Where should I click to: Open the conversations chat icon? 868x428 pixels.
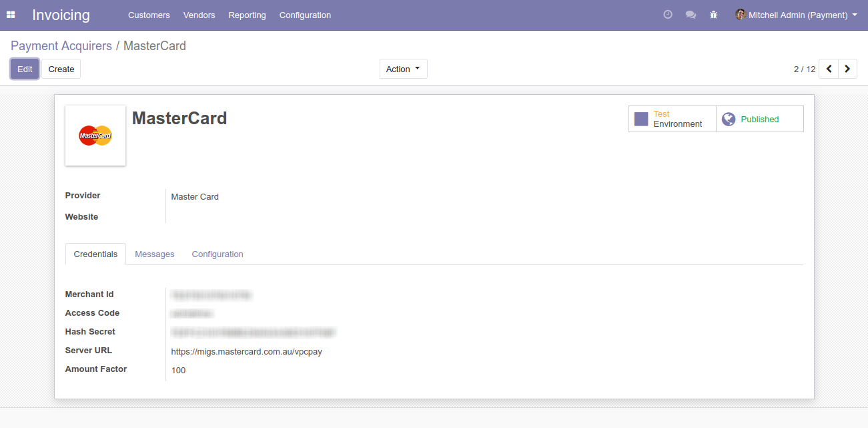click(x=691, y=15)
